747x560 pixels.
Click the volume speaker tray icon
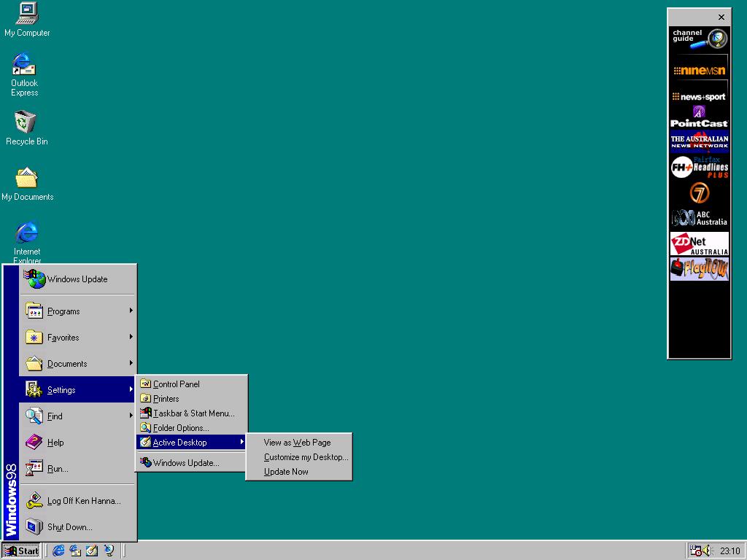[706, 551]
